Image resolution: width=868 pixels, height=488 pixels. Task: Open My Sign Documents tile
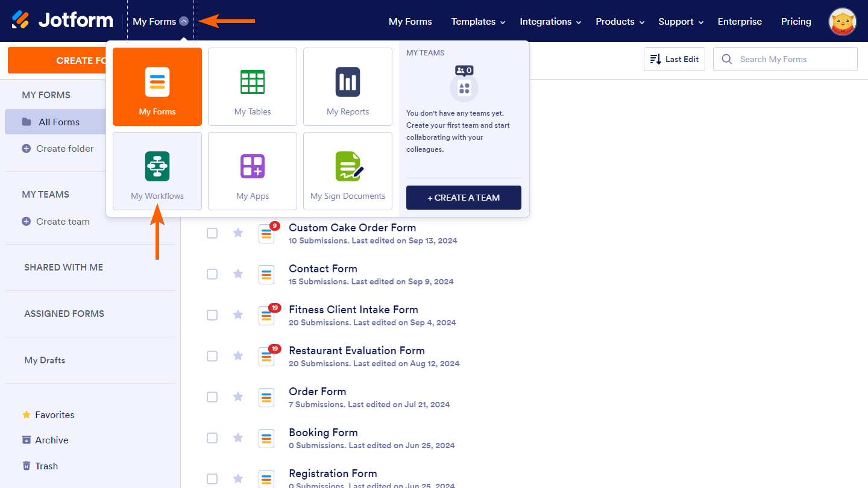pos(348,171)
